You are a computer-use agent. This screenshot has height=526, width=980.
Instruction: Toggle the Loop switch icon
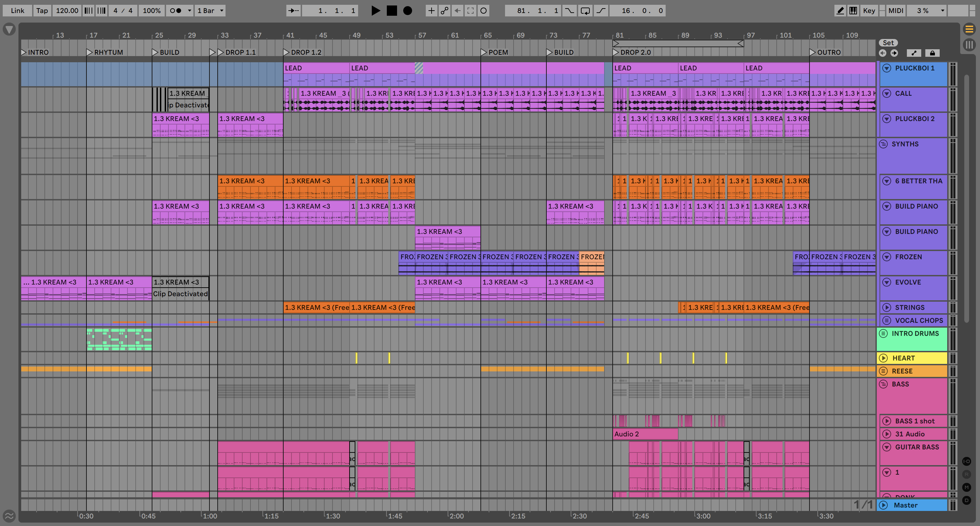point(585,11)
